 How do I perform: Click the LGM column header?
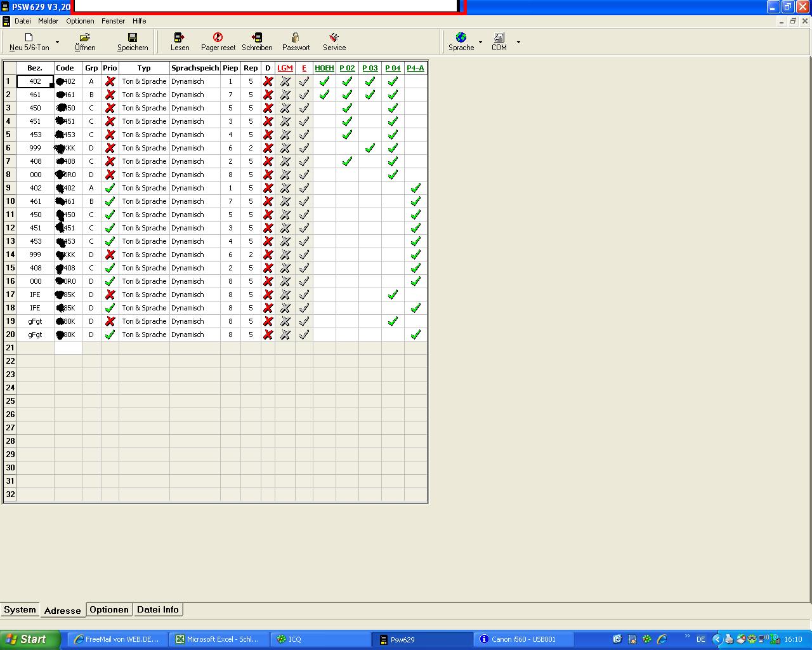285,68
